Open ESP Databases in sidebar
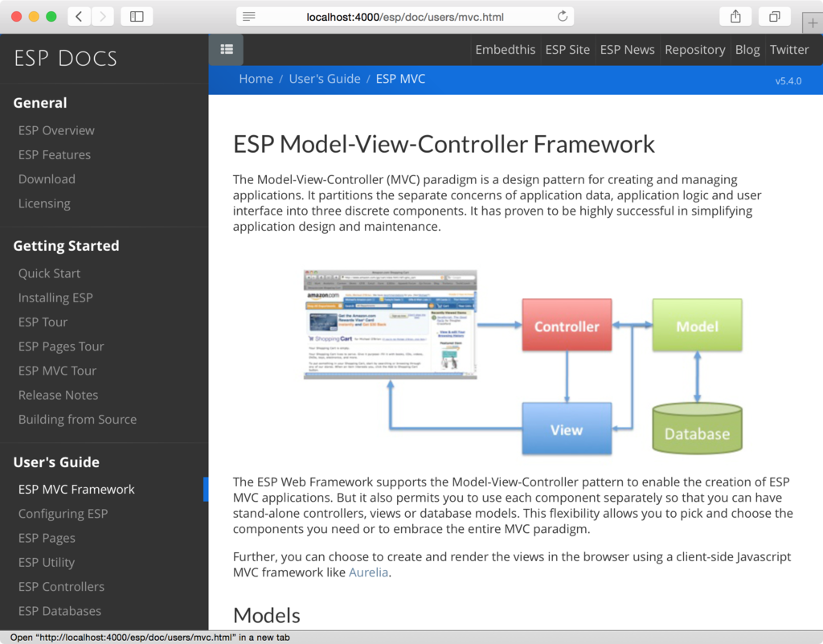The width and height of the screenshot is (823, 644). [x=59, y=611]
